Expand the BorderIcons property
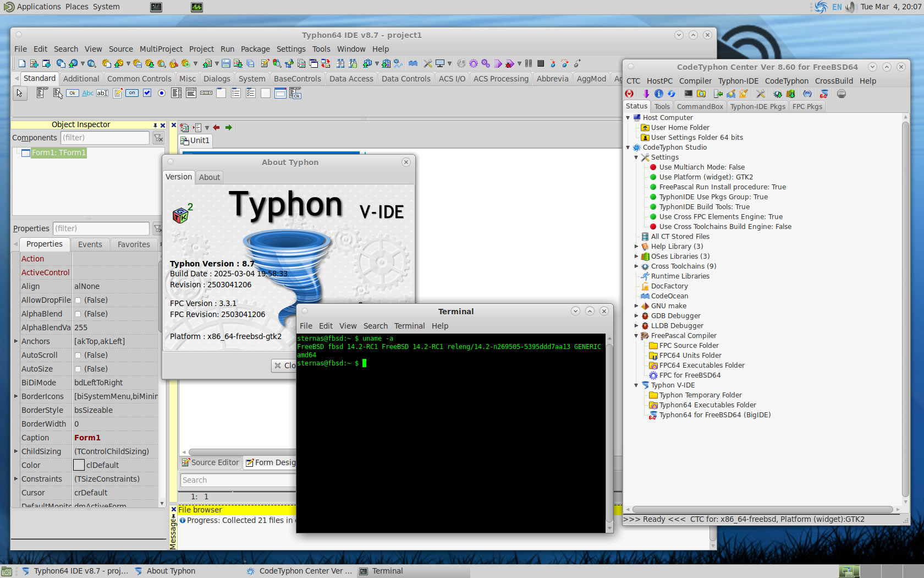The image size is (924, 578). tap(16, 396)
